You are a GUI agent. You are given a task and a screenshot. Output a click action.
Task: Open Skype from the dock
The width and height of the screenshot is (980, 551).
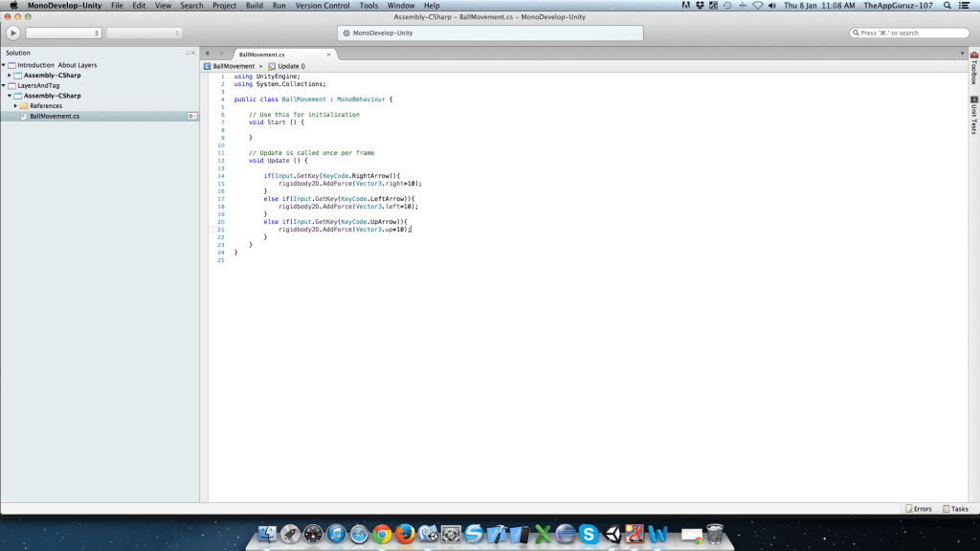[589, 534]
